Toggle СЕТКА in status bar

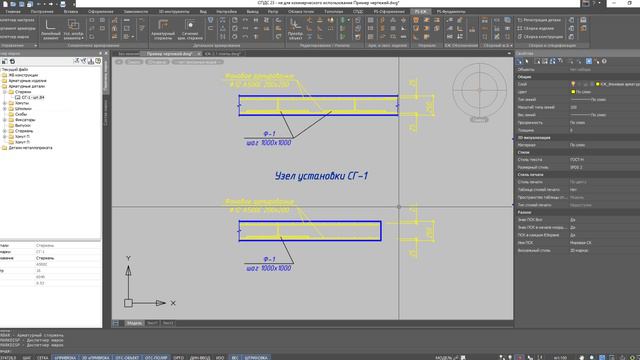(42, 358)
